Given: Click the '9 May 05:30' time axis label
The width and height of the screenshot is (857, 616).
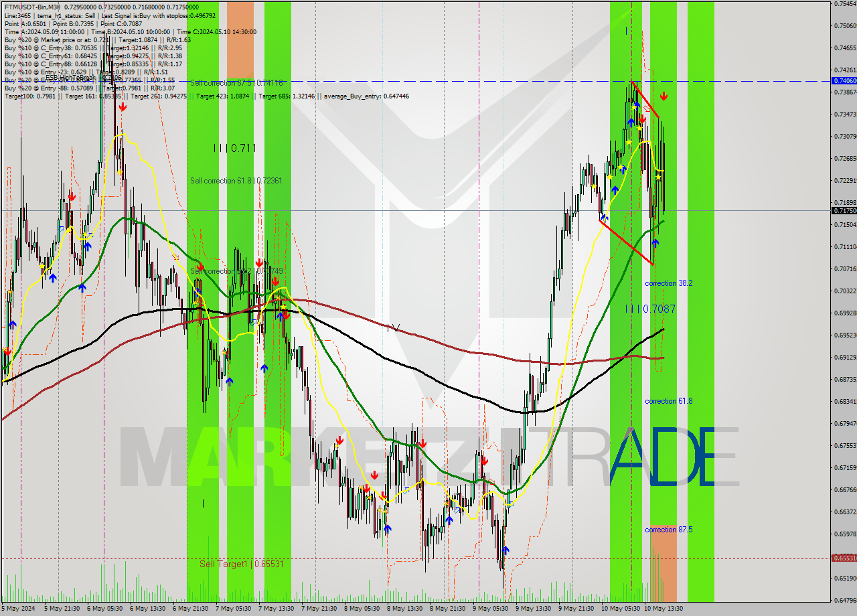Looking at the screenshot, I should pos(491,609).
